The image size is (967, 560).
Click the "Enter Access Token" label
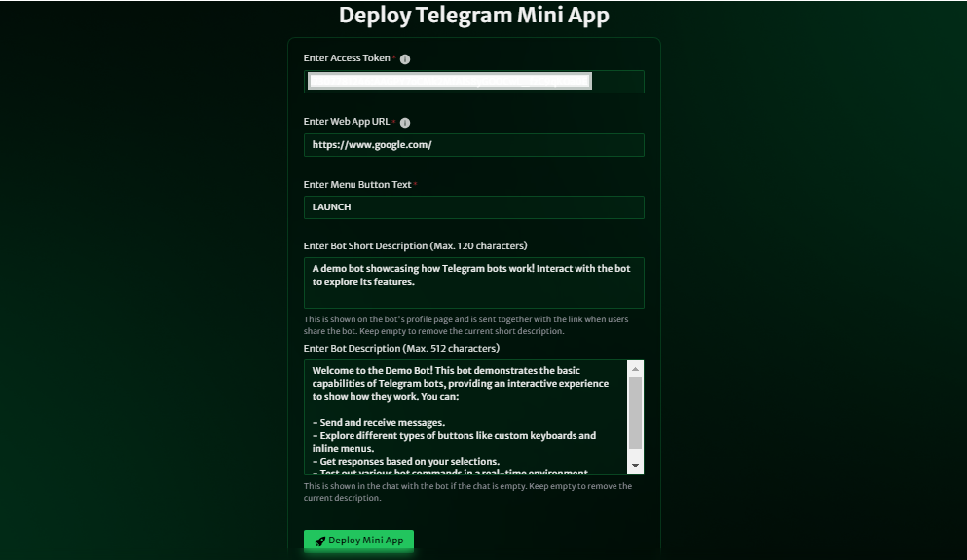347,58
